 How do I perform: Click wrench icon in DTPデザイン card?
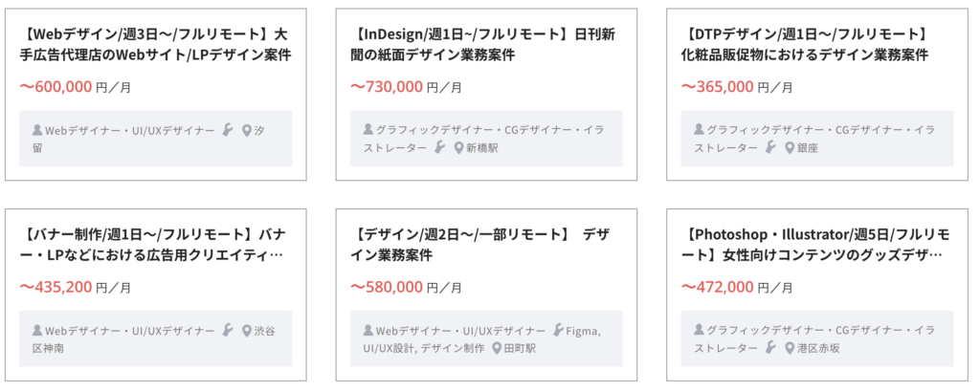pos(771,148)
